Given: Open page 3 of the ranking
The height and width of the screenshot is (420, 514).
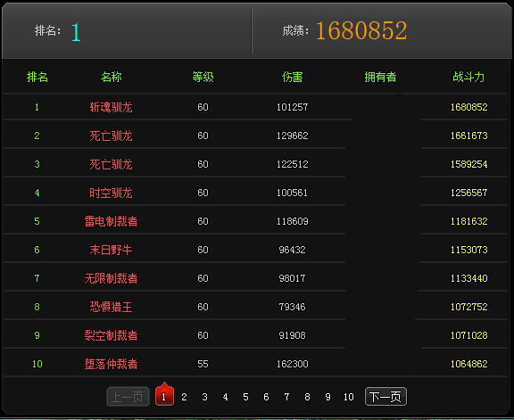Looking at the screenshot, I should [x=204, y=397].
